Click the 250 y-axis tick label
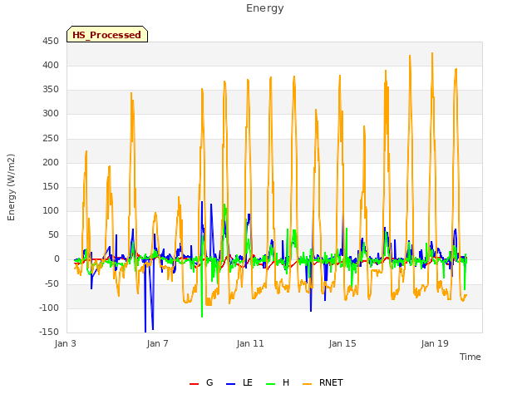532x399 pixels. click(x=51, y=139)
